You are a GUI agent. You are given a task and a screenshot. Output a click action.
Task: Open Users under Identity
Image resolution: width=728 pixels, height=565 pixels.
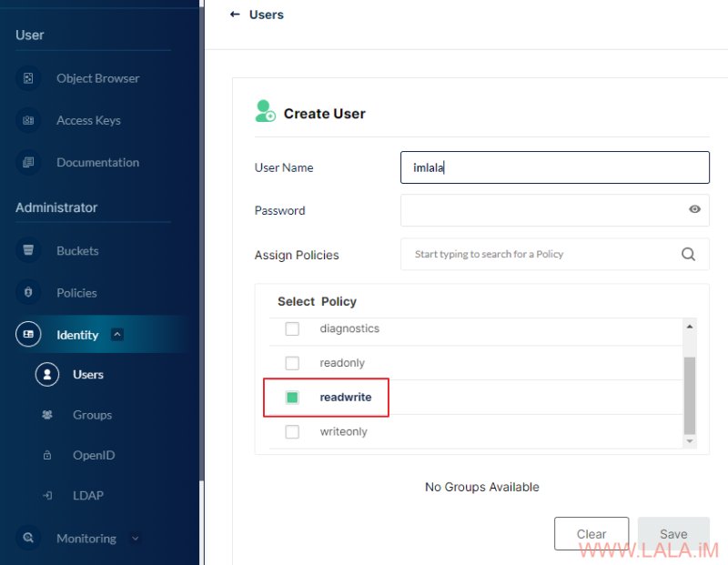pos(87,375)
